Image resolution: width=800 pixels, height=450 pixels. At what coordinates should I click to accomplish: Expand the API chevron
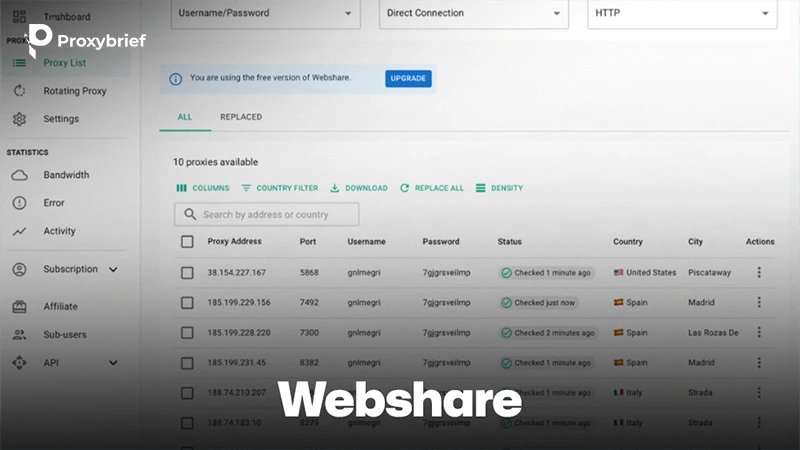pyautogui.click(x=113, y=363)
